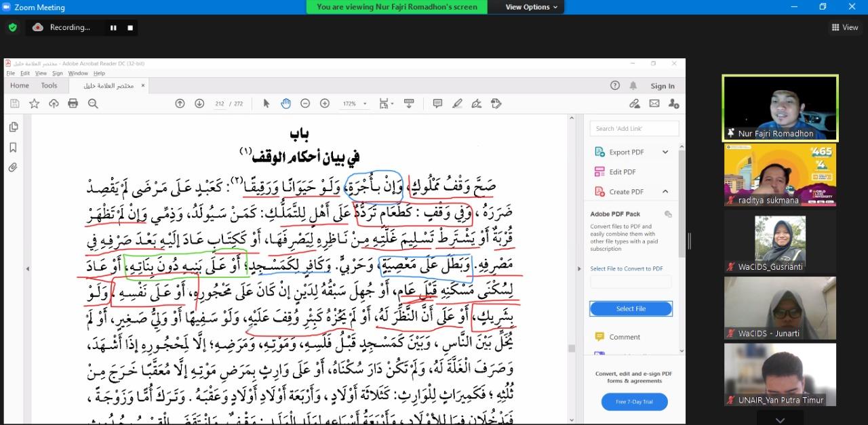The width and height of the screenshot is (868, 425).
Task: Click the Search 'Add Link' field
Action: coord(634,128)
